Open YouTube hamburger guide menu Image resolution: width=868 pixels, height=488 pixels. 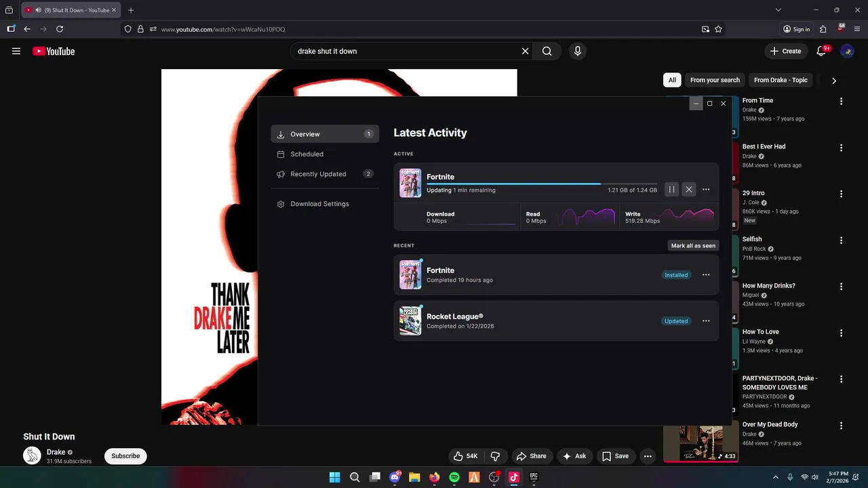coord(16,51)
